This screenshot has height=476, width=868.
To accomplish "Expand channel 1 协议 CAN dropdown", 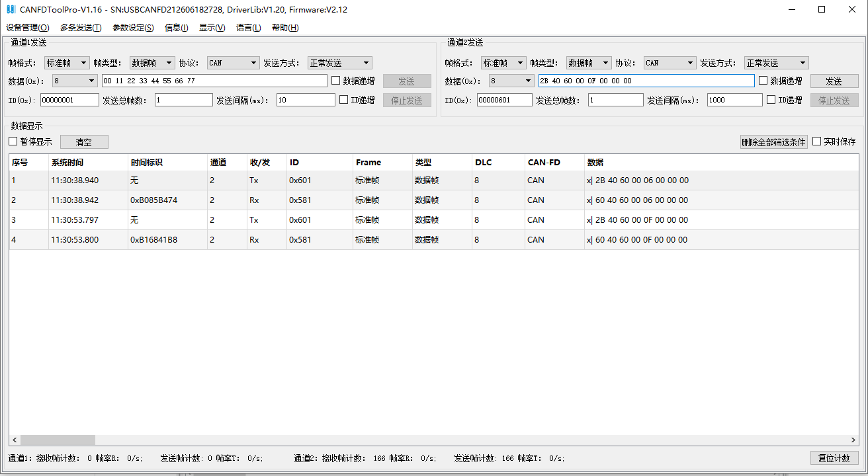I will (234, 63).
